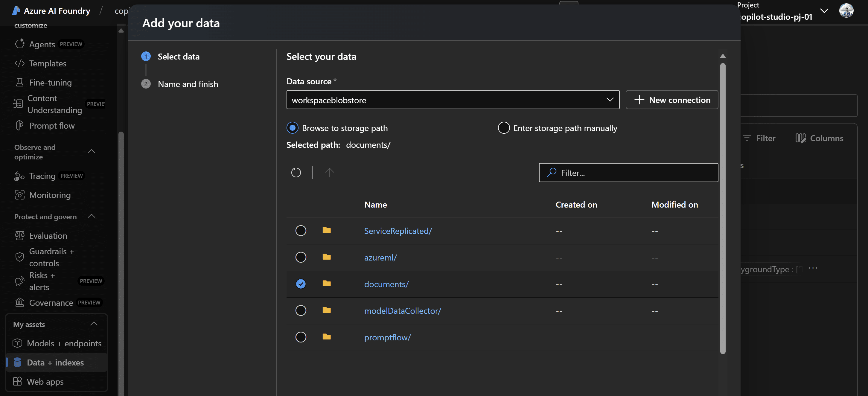
Task: Click the ServiceReplicated folder icon
Action: pos(327,230)
